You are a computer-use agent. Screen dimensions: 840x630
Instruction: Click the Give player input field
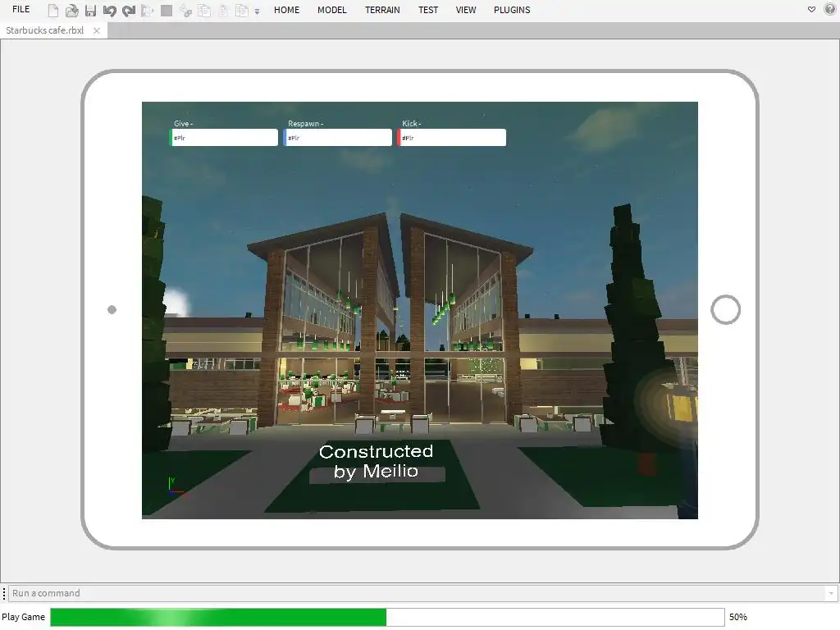pos(224,137)
